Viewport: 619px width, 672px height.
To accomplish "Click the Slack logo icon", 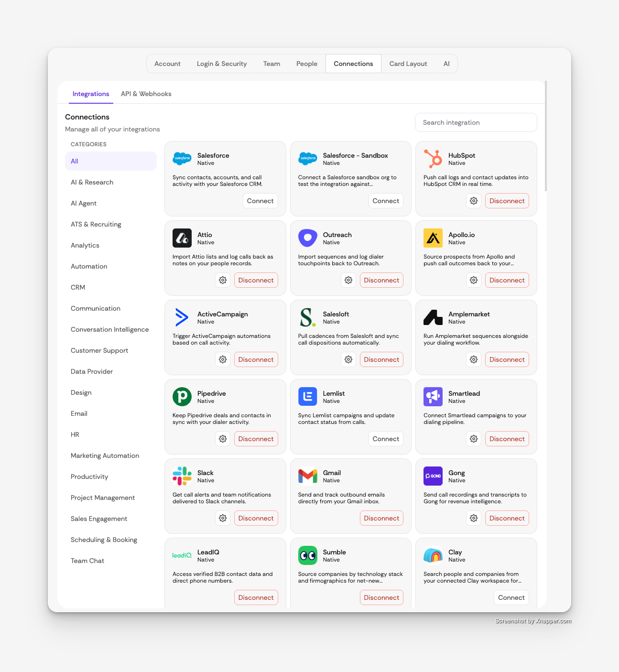I will (x=182, y=476).
